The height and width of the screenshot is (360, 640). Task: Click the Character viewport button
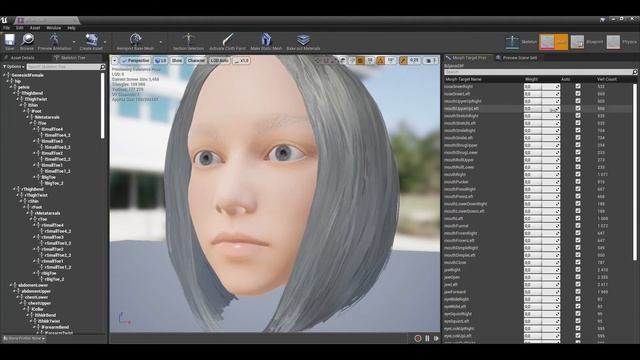pyautogui.click(x=196, y=60)
